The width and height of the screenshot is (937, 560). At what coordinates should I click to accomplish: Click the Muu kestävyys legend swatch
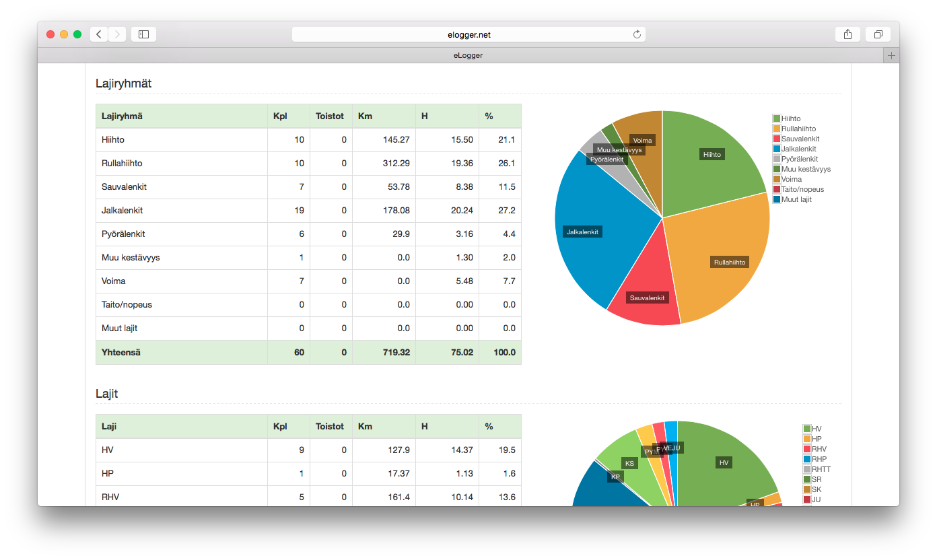(777, 169)
